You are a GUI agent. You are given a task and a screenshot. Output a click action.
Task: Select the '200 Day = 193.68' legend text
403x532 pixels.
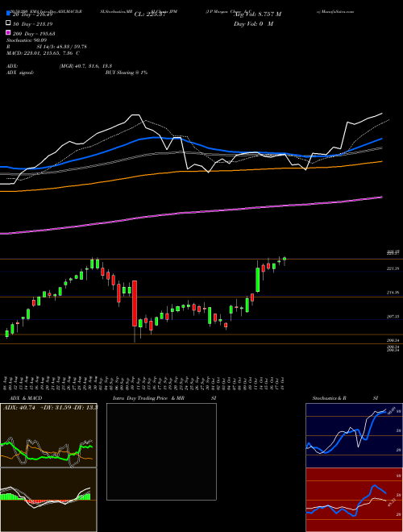35,34
